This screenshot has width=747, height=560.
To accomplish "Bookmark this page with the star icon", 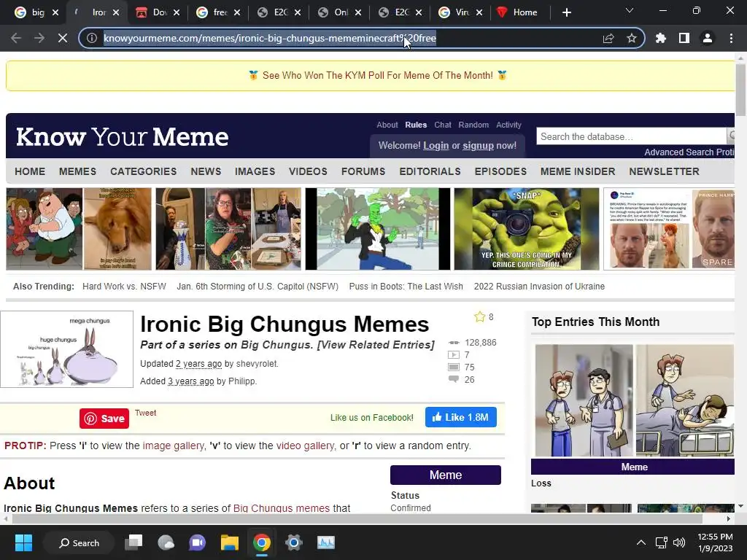I will [x=632, y=38].
